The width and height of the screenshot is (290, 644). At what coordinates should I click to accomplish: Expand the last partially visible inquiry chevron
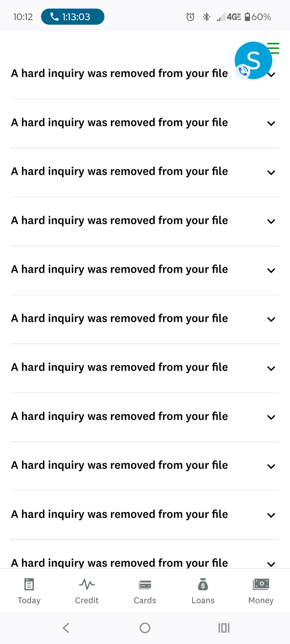point(271,564)
